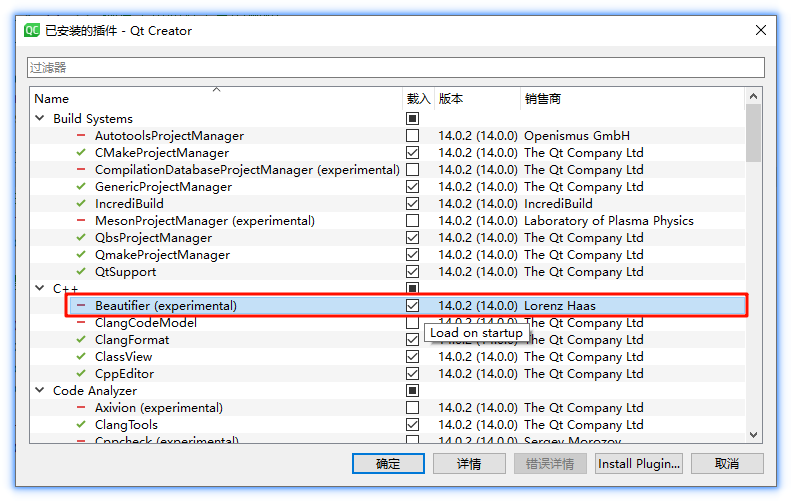Collapse the Build Systems group
Viewport: 792px width, 502px height.
coord(40,118)
